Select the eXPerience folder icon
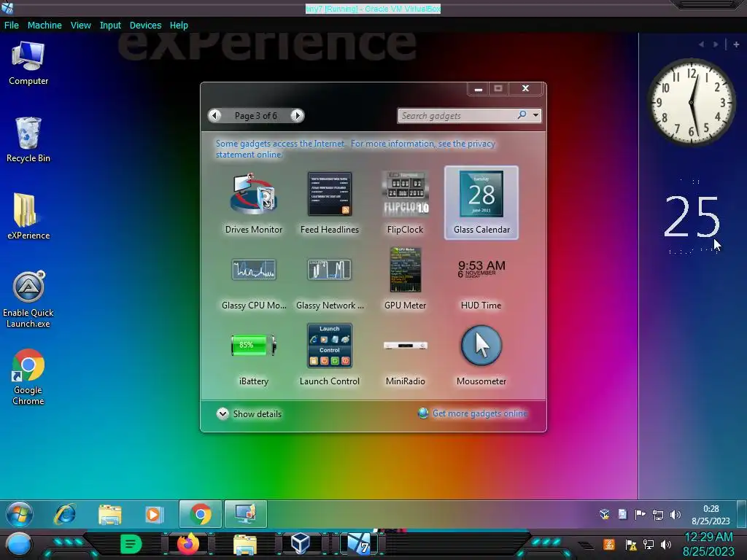747x560 pixels. click(x=28, y=217)
